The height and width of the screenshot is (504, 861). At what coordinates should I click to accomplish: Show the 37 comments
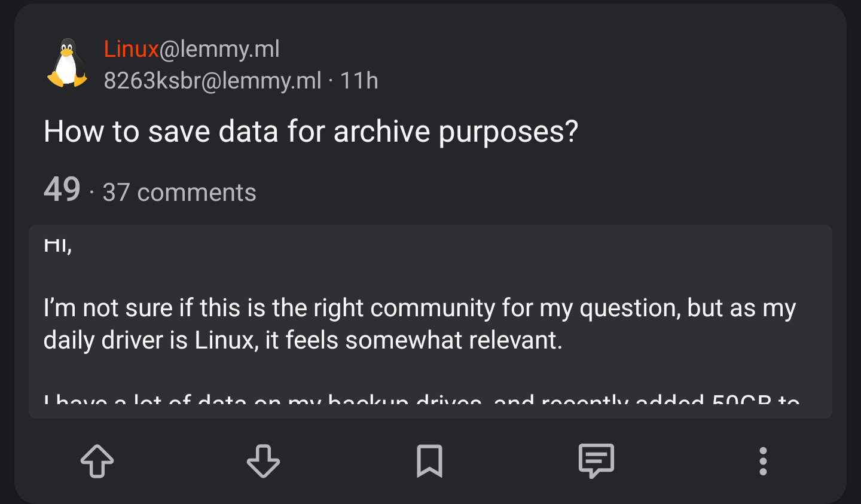(x=179, y=193)
